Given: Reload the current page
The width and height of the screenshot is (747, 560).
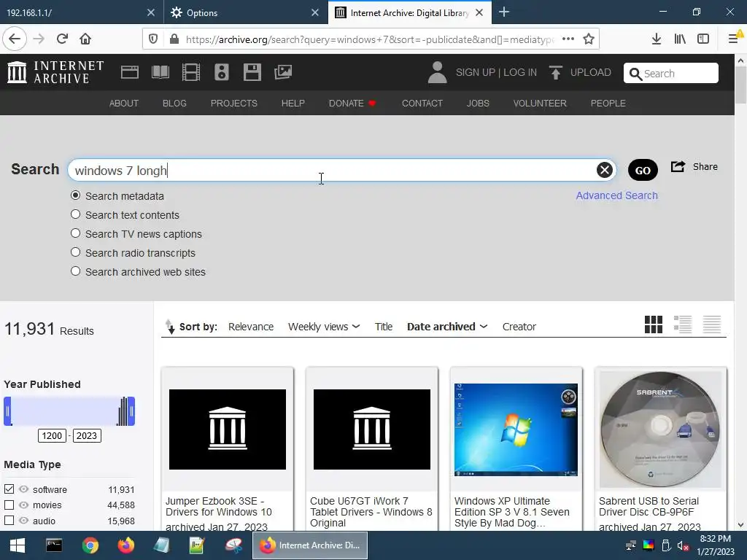Looking at the screenshot, I should pyautogui.click(x=62, y=39).
